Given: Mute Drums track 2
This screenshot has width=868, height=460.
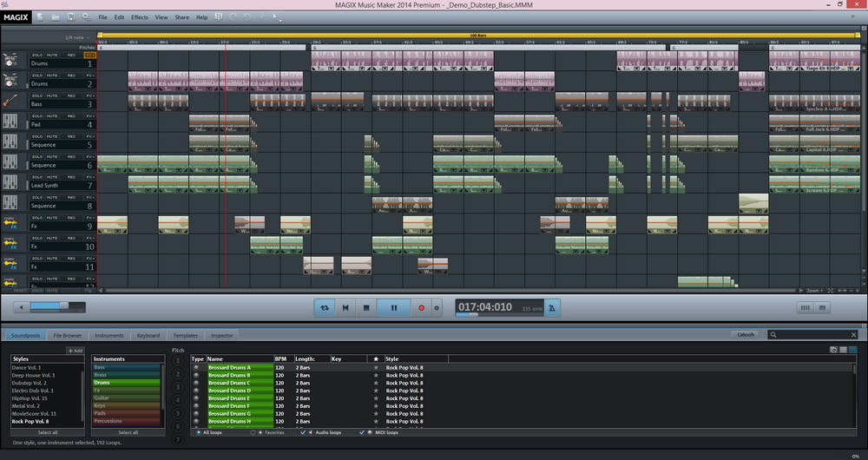Looking at the screenshot, I should (x=52, y=76).
